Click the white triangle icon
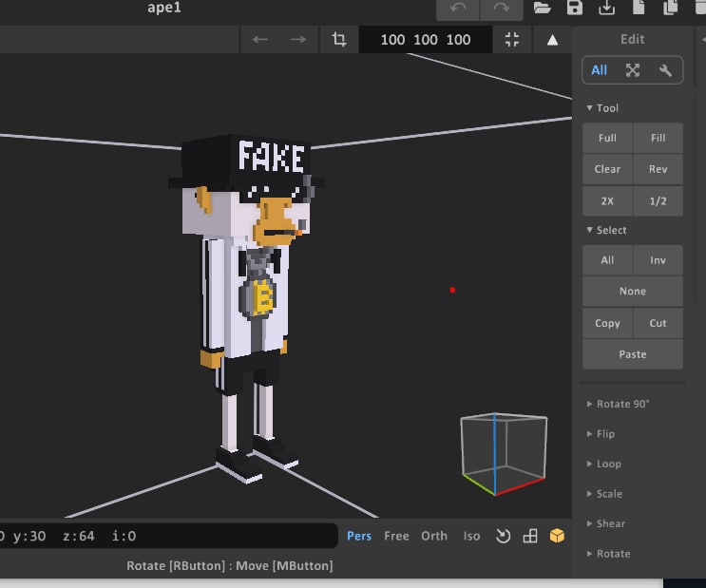This screenshot has width=706, height=588. [x=552, y=40]
